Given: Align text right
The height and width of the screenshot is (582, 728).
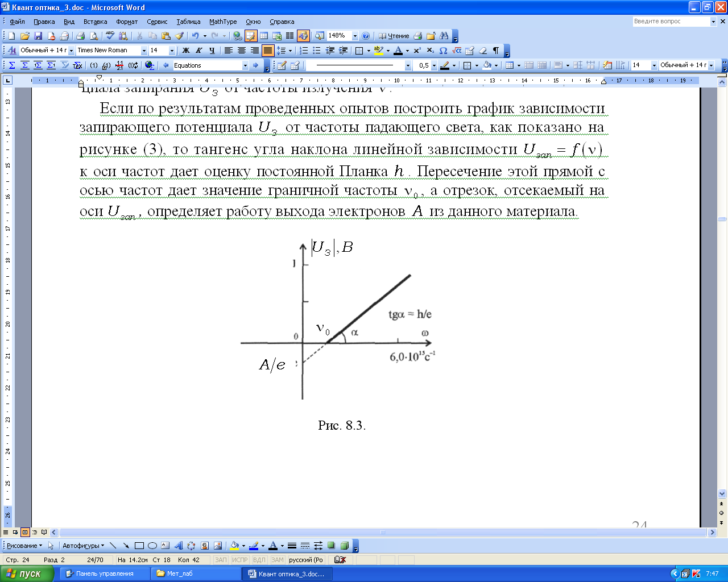Looking at the screenshot, I should [x=255, y=51].
